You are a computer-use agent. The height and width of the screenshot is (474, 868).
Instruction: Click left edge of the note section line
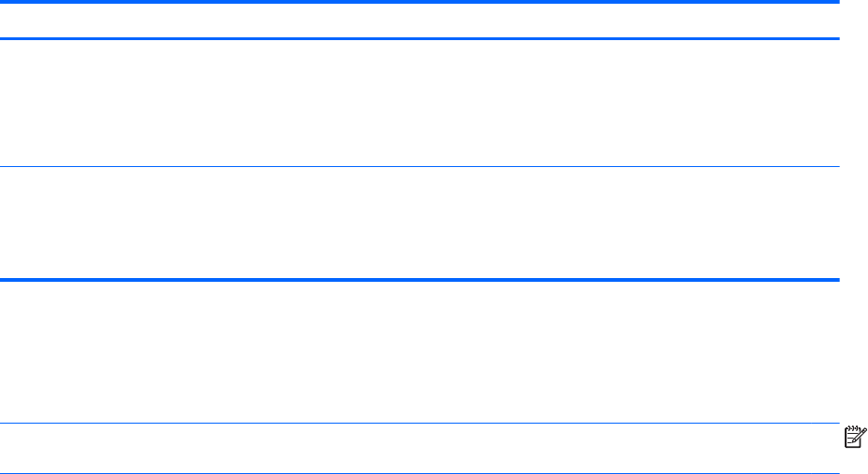click(4, 423)
